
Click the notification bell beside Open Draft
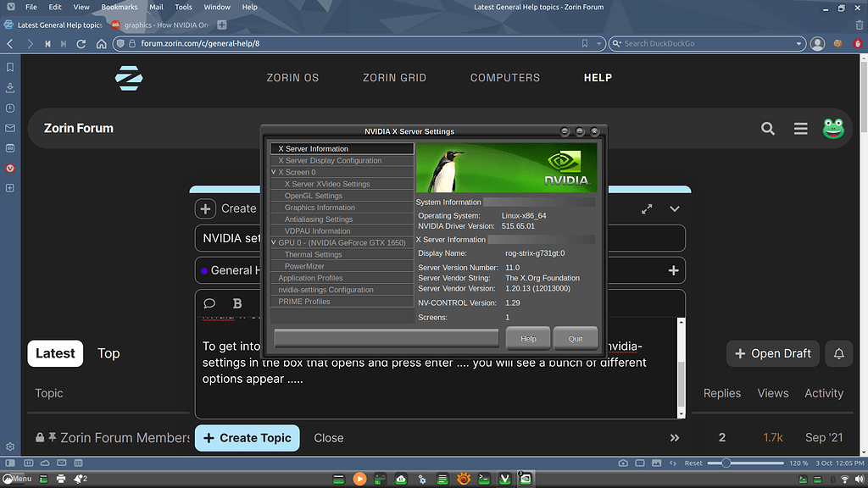click(x=838, y=353)
